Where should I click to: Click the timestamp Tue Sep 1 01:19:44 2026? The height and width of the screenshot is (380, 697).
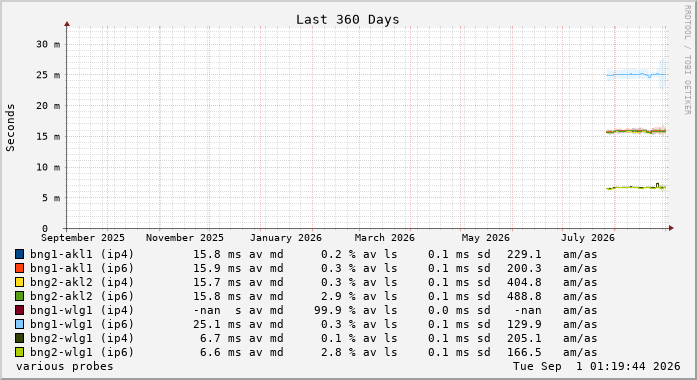[597, 366]
